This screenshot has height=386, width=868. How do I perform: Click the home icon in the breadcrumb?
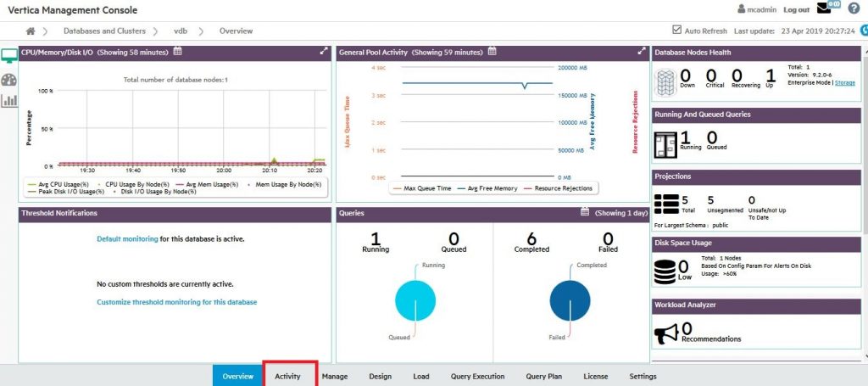(x=31, y=31)
